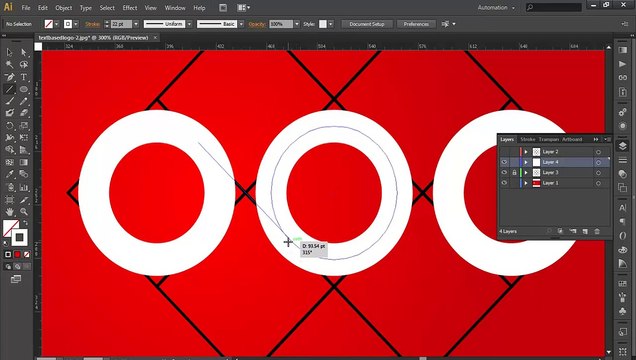Create new layer in Layers panel

pos(585,231)
